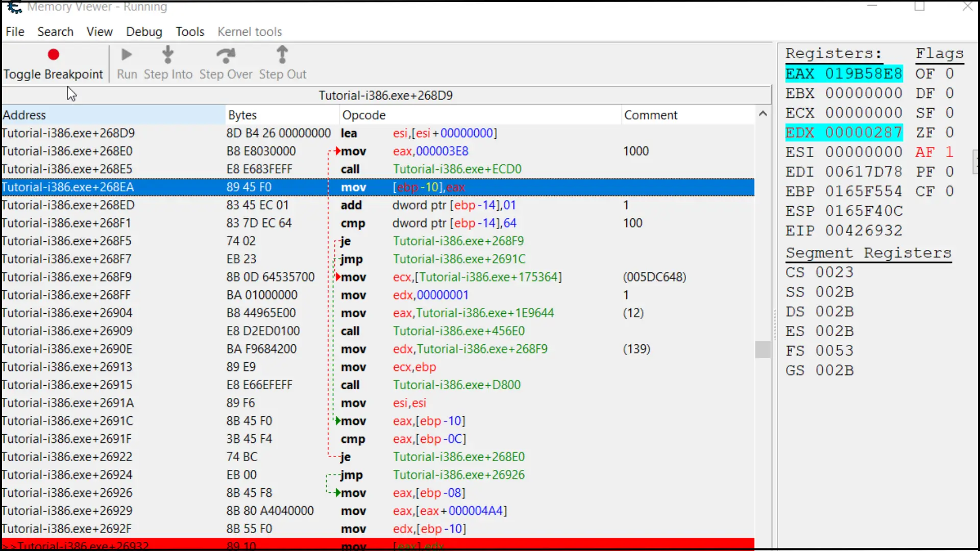The width and height of the screenshot is (980, 551).
Task: Click the ESI register value
Action: pyautogui.click(x=864, y=152)
